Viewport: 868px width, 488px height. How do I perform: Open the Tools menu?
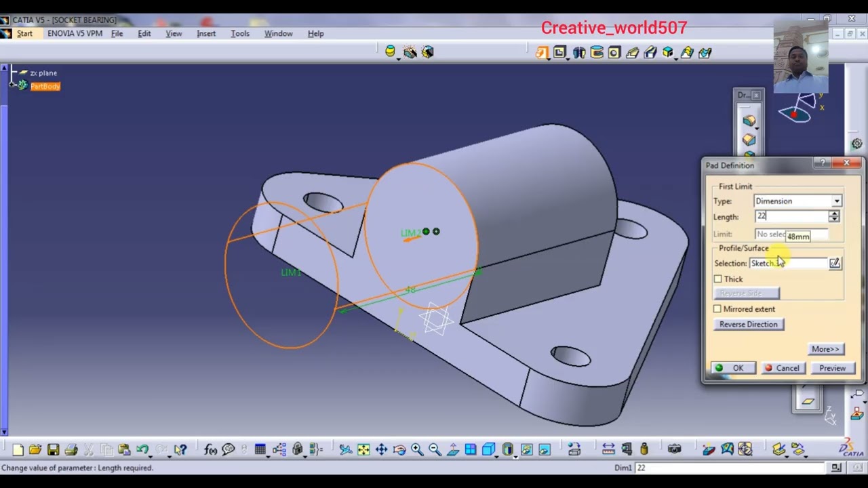240,33
